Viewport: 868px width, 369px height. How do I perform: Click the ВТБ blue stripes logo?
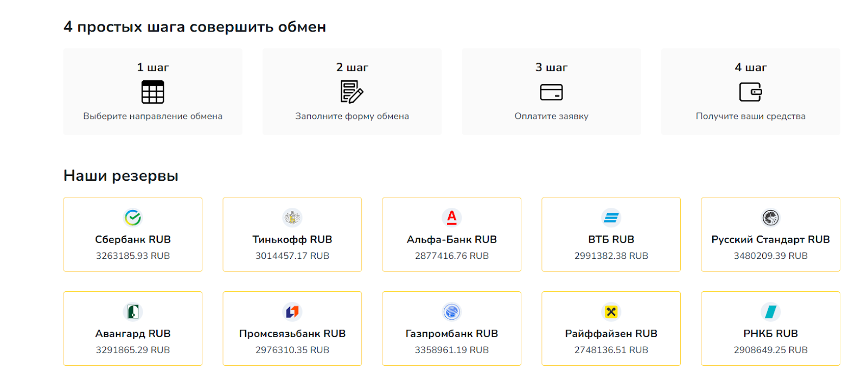611,218
